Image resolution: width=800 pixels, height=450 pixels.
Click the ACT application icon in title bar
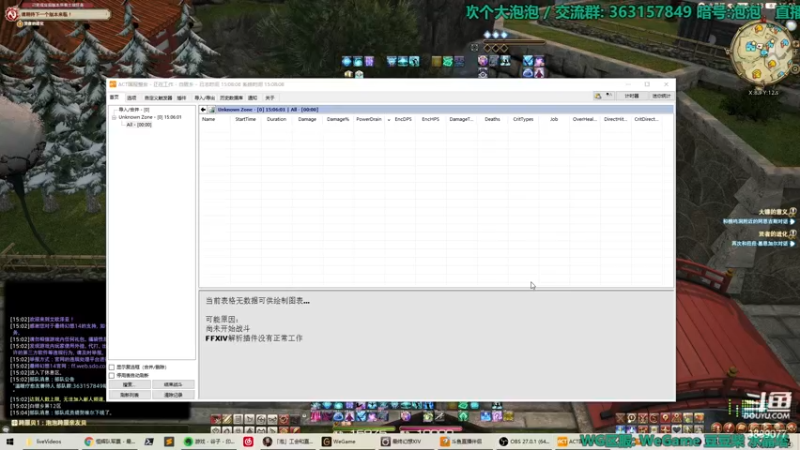113,84
